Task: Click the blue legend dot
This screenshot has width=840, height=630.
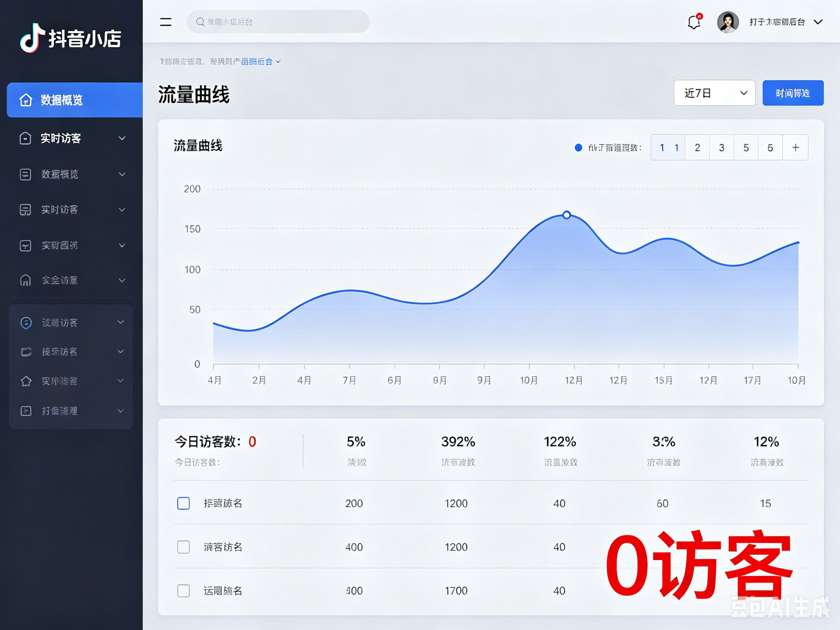Action: click(578, 148)
